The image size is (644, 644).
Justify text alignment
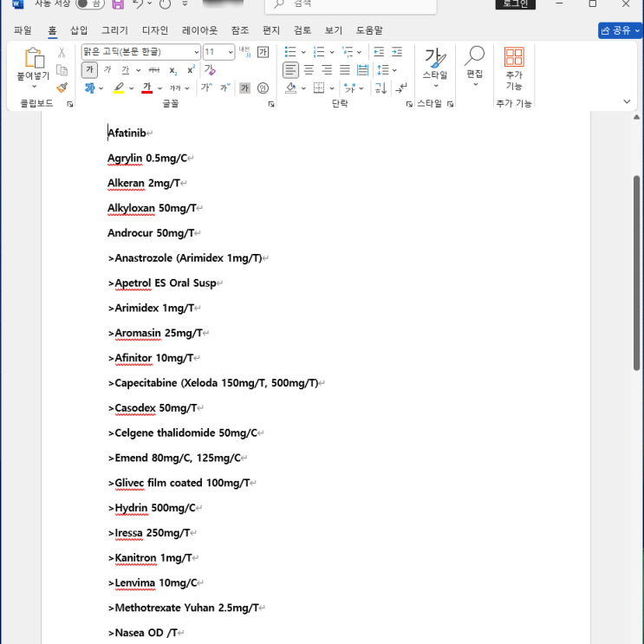pos(345,70)
